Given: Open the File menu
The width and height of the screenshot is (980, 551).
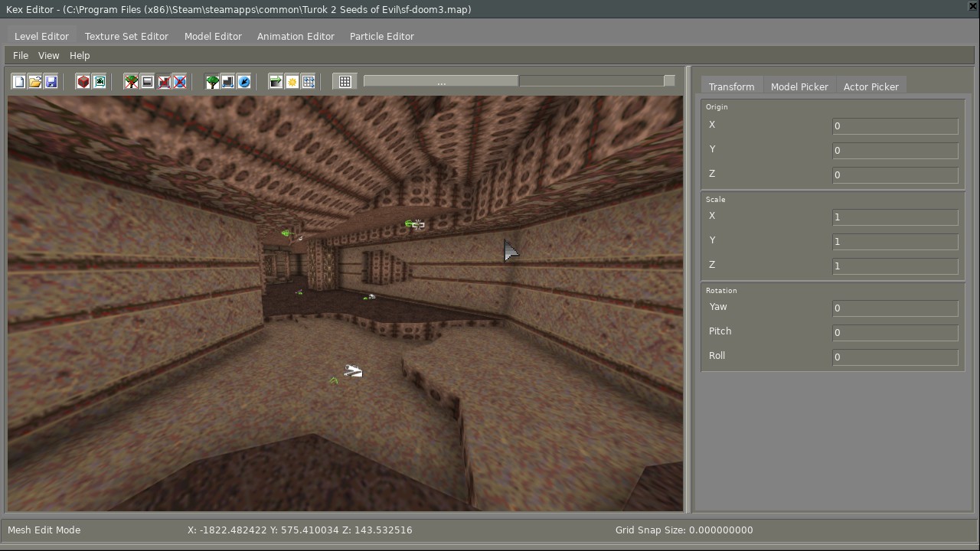Looking at the screenshot, I should pyautogui.click(x=21, y=56).
